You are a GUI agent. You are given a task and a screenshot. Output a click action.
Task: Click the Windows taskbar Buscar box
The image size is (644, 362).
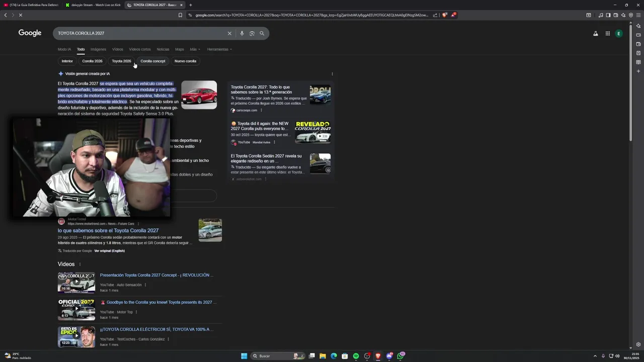coord(277,356)
